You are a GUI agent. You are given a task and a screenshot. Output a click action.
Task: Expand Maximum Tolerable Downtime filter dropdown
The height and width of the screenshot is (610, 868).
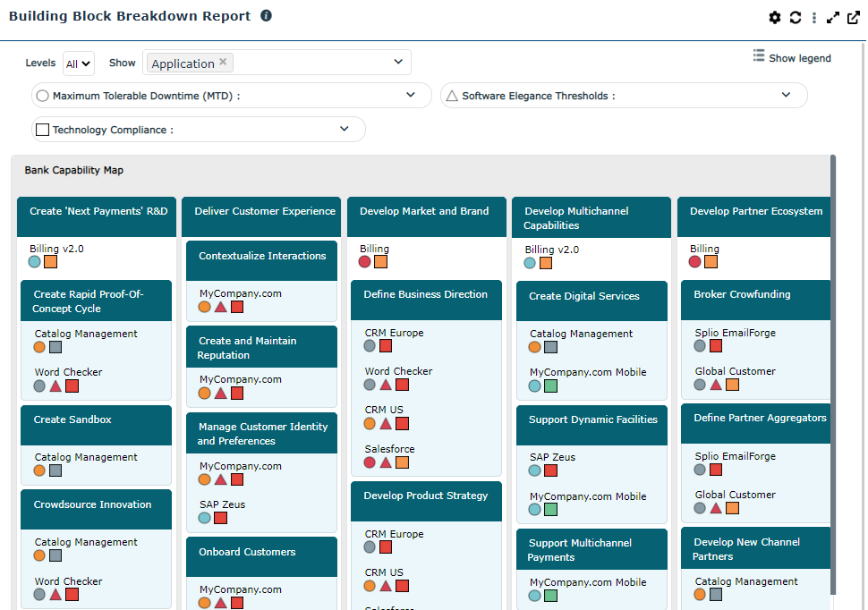[411, 95]
